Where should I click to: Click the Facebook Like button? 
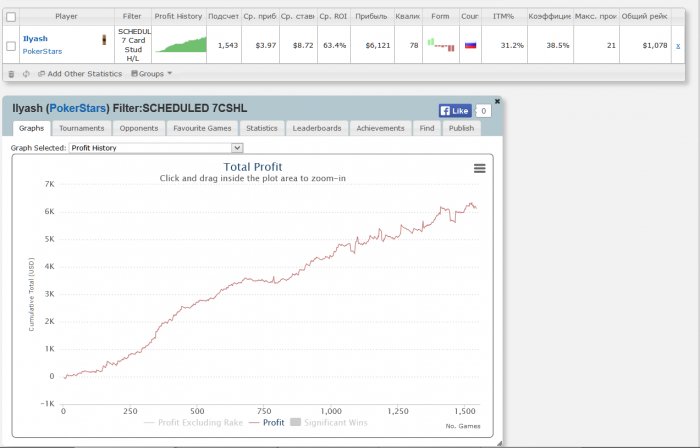455,111
